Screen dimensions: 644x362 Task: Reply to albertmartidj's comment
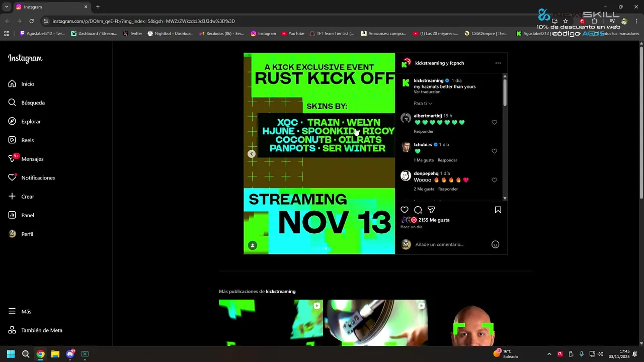click(424, 131)
